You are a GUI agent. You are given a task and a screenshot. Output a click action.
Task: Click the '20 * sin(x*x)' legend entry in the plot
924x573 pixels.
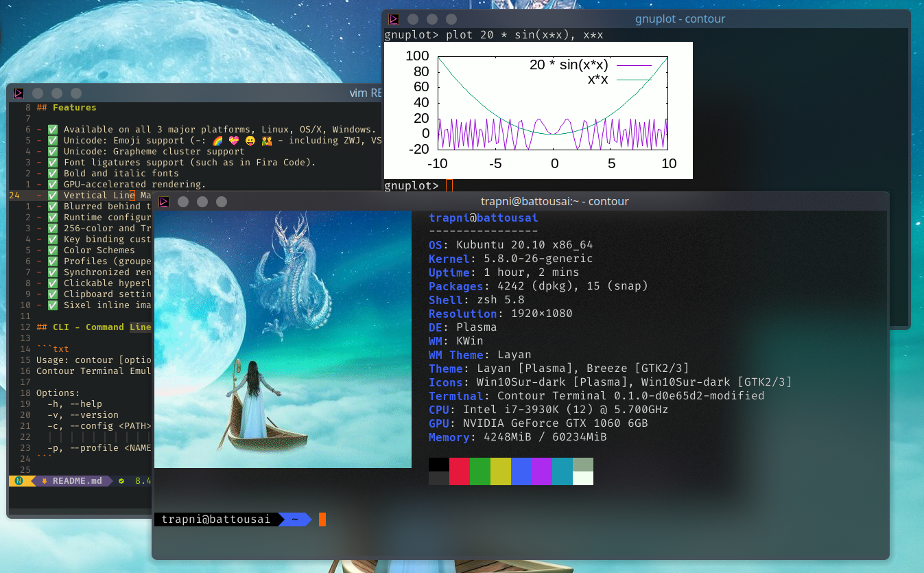pos(590,65)
